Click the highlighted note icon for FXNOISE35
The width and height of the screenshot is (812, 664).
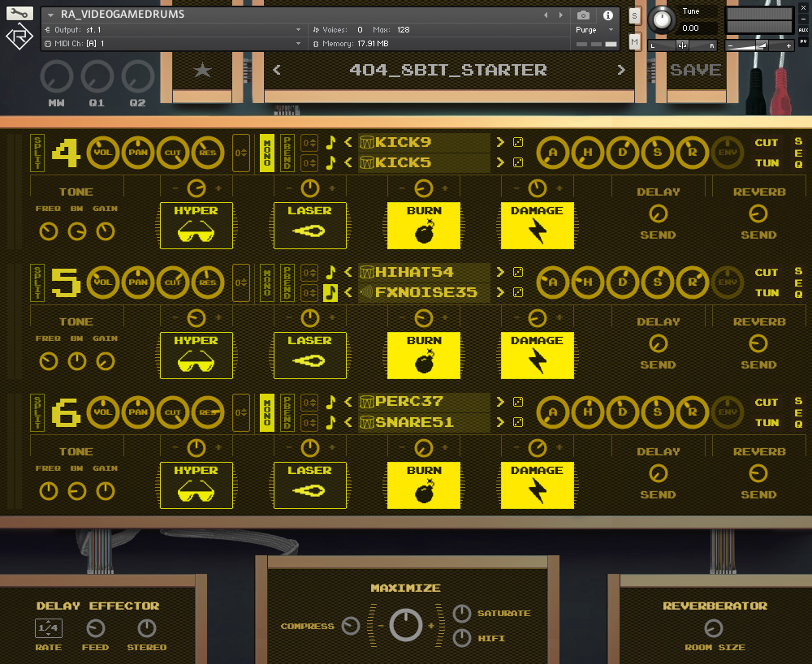[330, 293]
